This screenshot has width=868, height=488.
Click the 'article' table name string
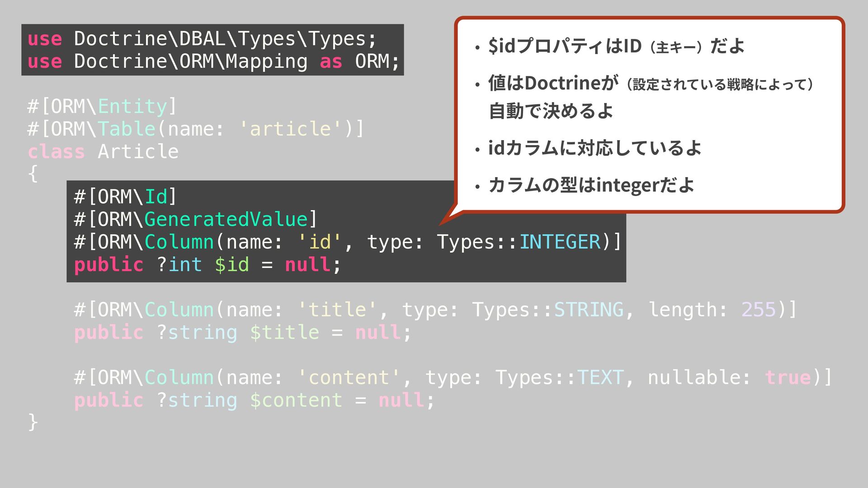pyautogui.click(x=290, y=129)
